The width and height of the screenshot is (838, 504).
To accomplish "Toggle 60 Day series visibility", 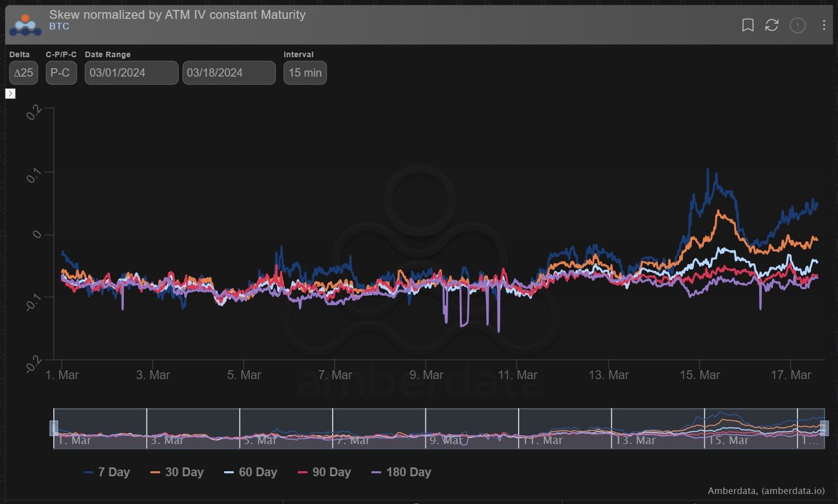I will 250,472.
